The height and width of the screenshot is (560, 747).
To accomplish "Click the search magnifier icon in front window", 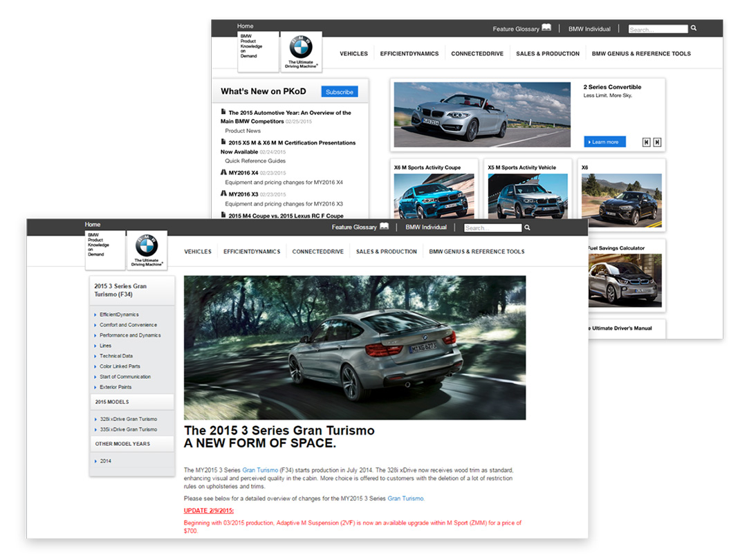I will 527,227.
